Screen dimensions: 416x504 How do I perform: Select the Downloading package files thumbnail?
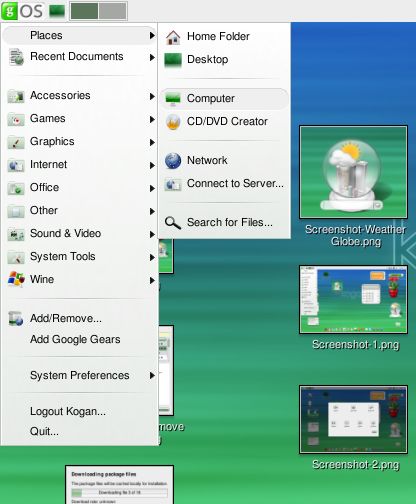tap(119, 485)
